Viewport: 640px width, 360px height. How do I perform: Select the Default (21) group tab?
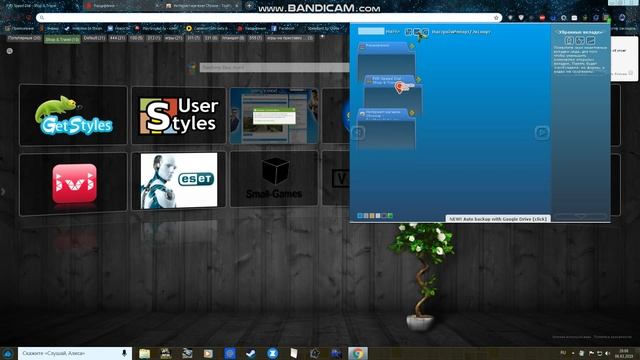[94, 38]
